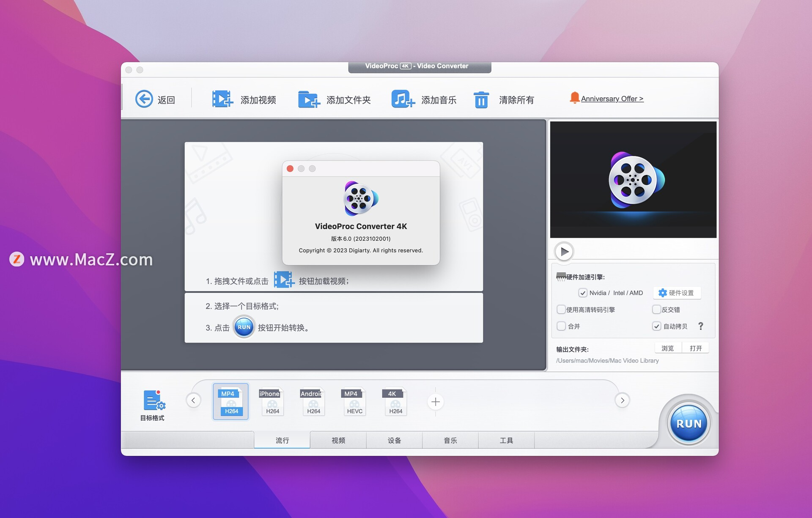The image size is (812, 518).
Task: Enable the 合并 merge checkbox
Action: 561,326
